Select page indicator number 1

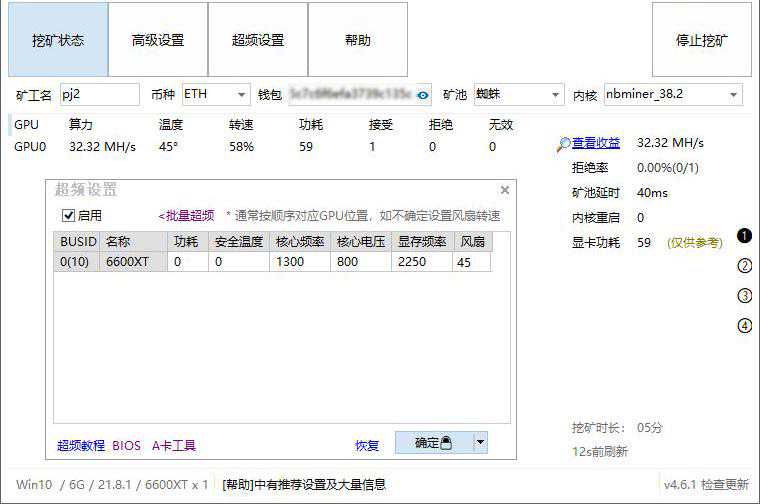744,236
